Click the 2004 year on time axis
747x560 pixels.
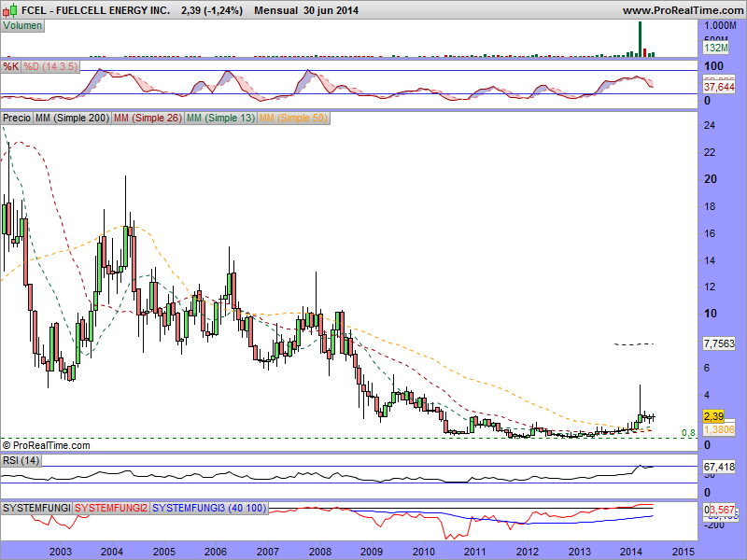click(x=112, y=552)
